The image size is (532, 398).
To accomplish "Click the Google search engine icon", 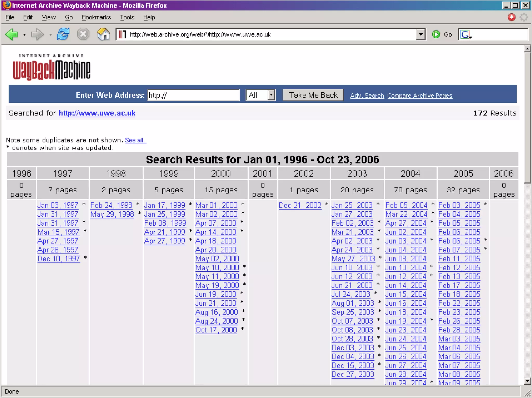I will 465,34.
